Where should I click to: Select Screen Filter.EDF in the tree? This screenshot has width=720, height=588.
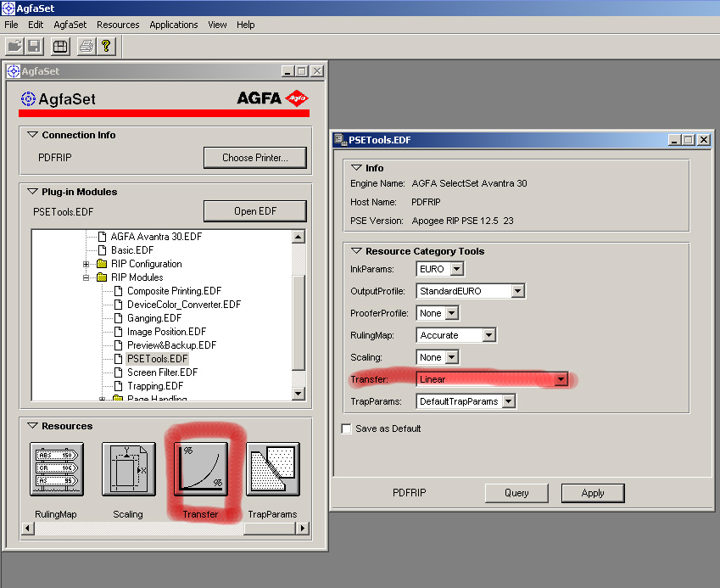pyautogui.click(x=162, y=372)
